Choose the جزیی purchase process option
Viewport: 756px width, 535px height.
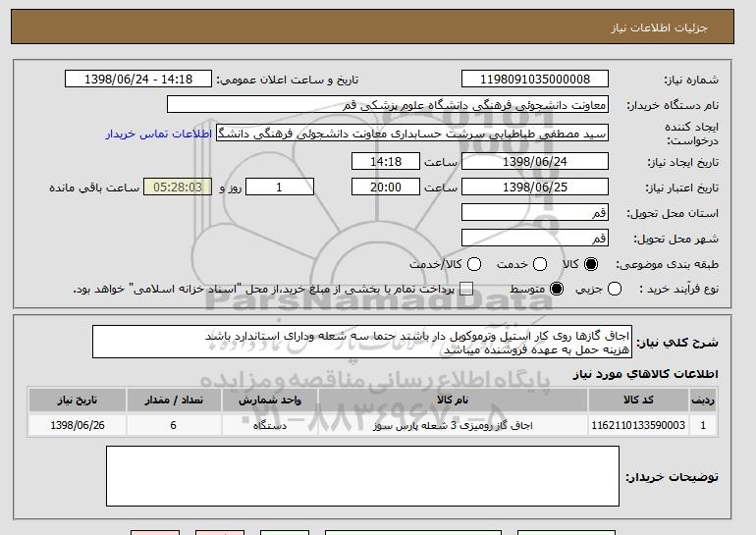click(x=615, y=289)
